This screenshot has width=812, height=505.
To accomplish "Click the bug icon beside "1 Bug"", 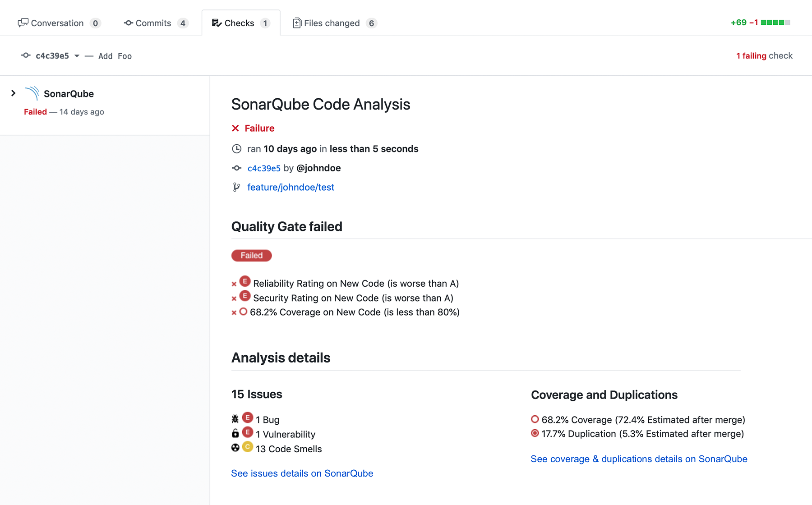I will [235, 419].
